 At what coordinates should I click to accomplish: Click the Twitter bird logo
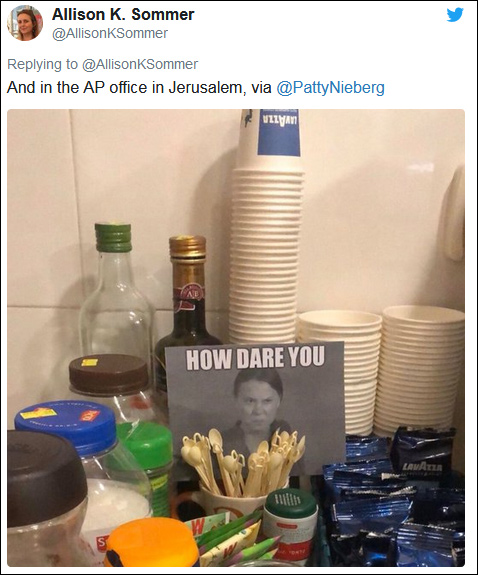click(455, 15)
